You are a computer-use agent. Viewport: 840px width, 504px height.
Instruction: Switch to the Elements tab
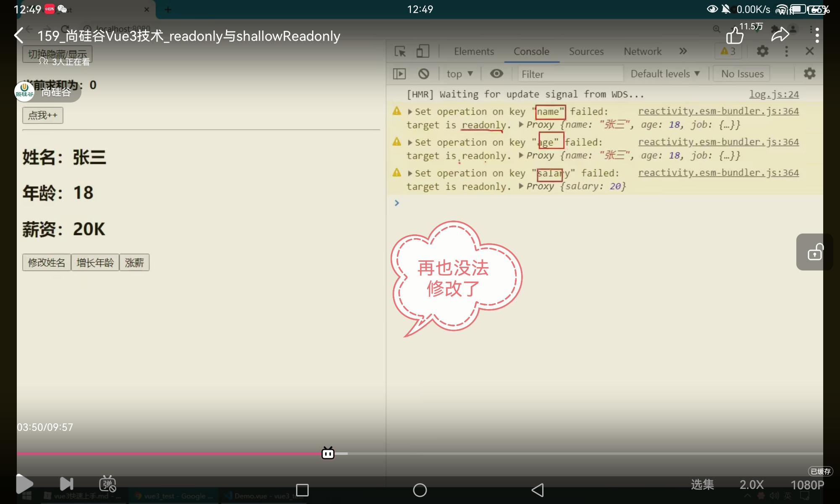coord(474,52)
